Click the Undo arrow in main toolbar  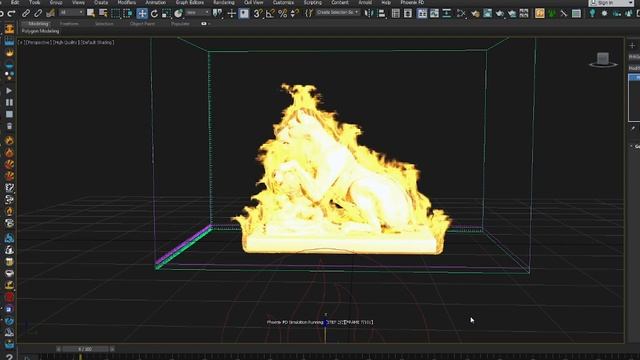(x=2, y=14)
